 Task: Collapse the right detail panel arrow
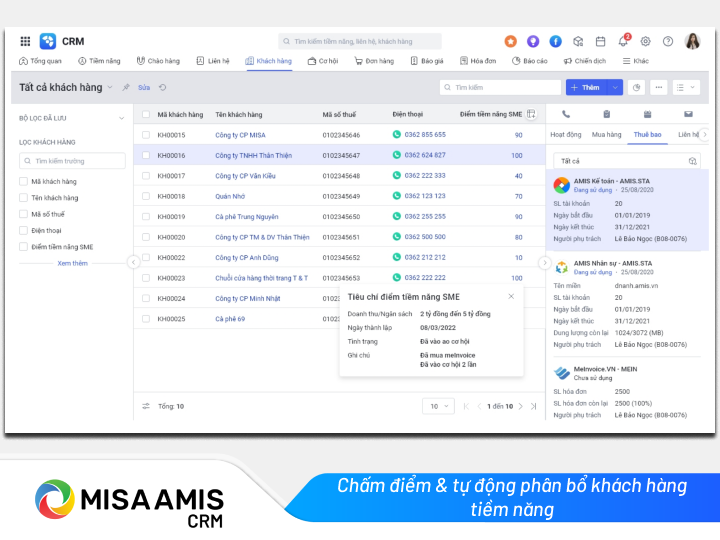[545, 263]
